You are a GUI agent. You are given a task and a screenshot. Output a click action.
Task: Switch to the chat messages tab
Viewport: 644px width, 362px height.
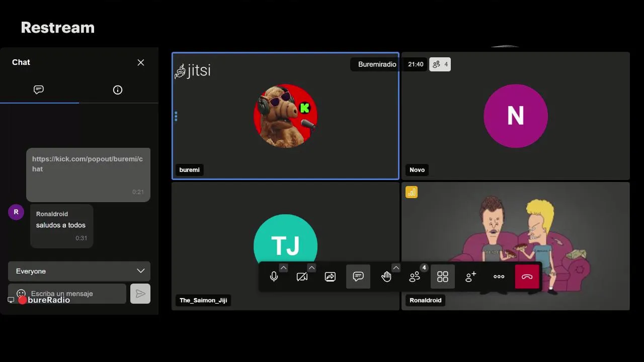coord(39,90)
